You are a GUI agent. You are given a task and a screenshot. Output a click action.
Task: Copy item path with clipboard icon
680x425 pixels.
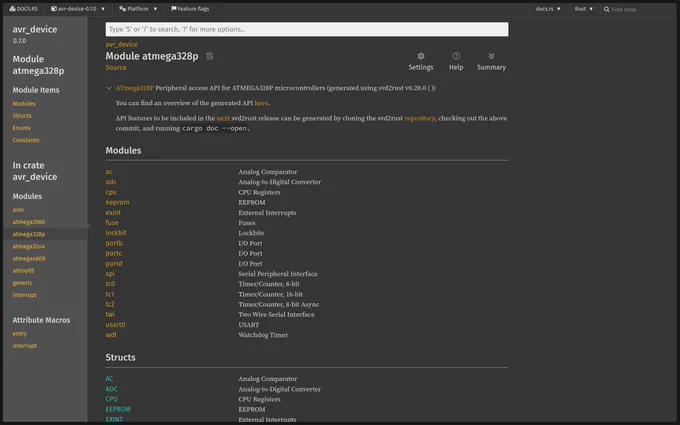coord(209,56)
